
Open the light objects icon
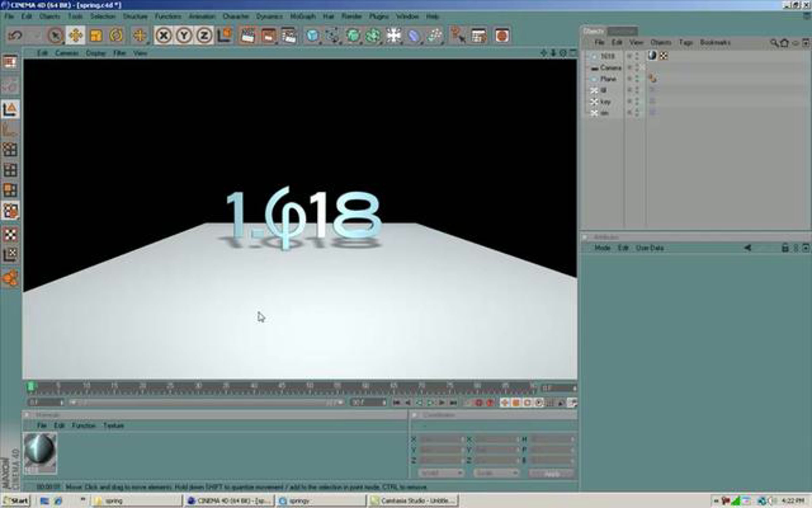click(x=393, y=35)
